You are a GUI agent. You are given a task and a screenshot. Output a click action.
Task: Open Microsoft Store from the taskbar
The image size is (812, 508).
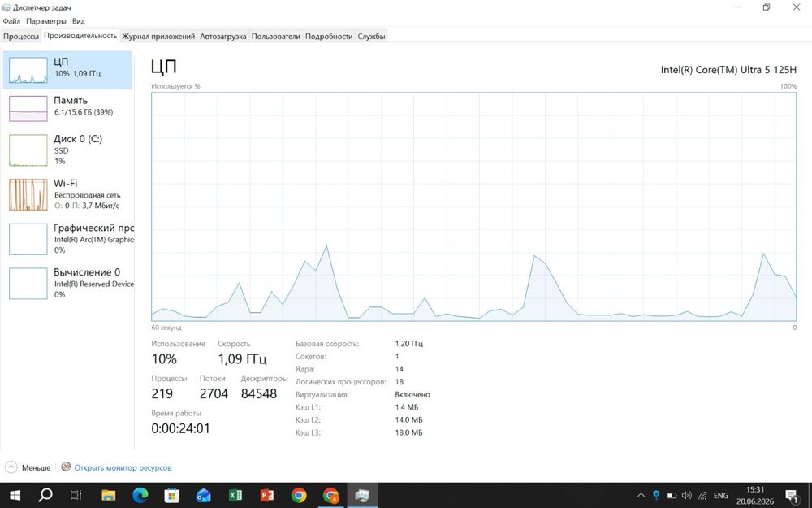171,496
